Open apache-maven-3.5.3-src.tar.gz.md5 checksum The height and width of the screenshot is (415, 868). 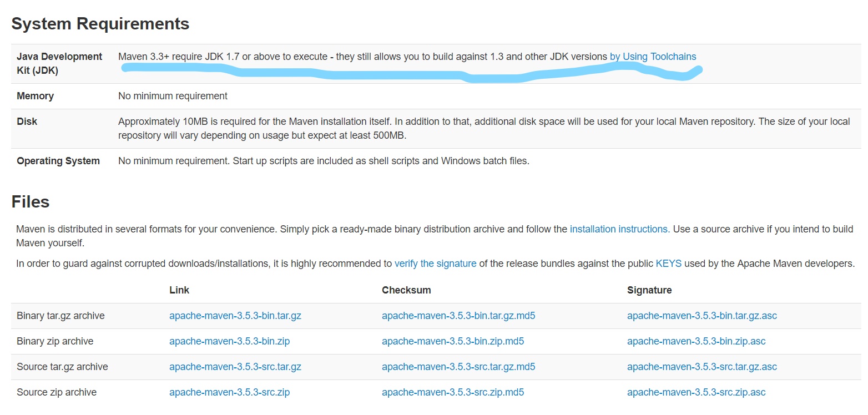tap(458, 367)
